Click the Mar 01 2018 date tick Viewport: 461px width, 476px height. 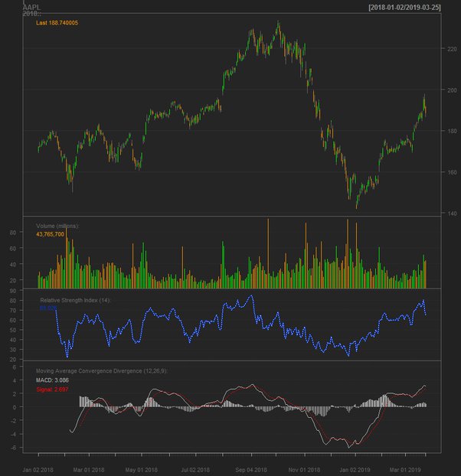(x=87, y=469)
